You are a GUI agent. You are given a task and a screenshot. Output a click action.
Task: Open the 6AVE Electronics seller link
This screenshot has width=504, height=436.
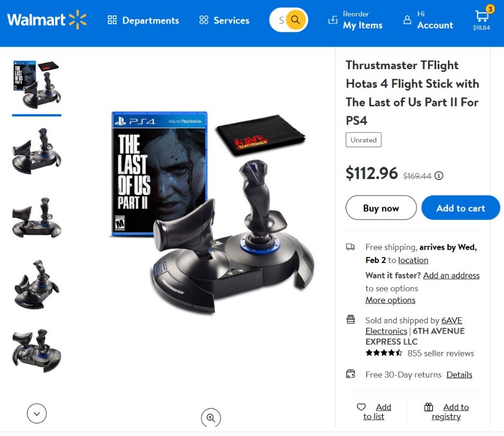click(x=414, y=326)
